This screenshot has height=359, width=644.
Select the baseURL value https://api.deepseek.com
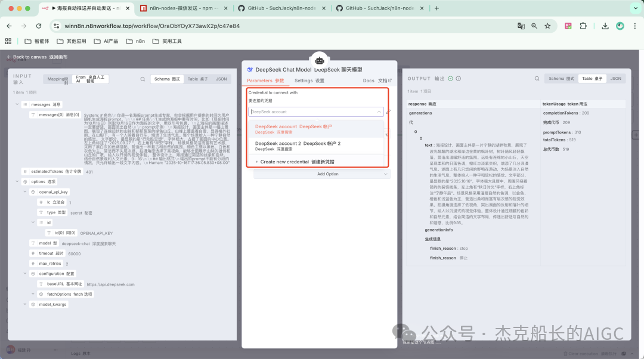tap(110, 284)
